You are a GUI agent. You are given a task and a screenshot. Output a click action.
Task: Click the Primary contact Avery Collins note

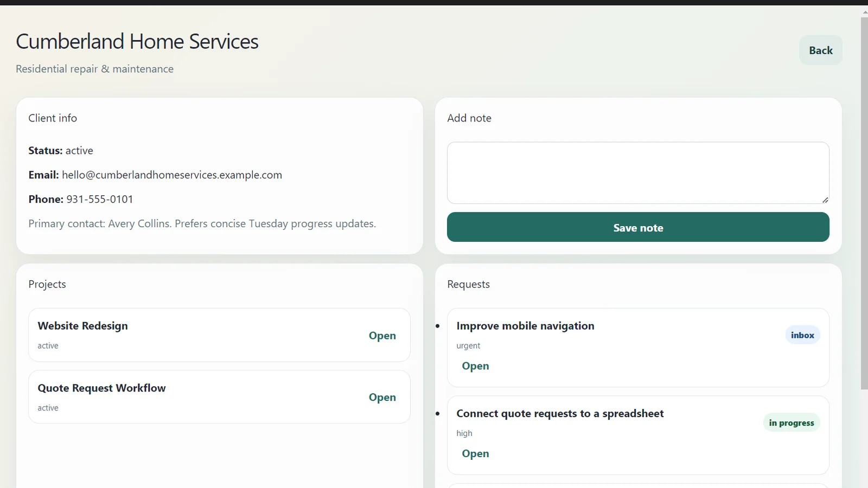click(x=202, y=224)
